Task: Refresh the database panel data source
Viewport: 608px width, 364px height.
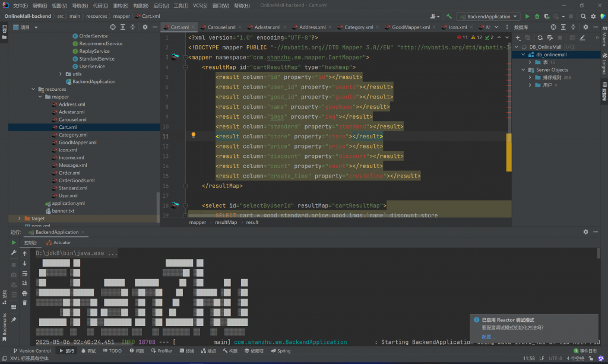Action: (x=540, y=37)
